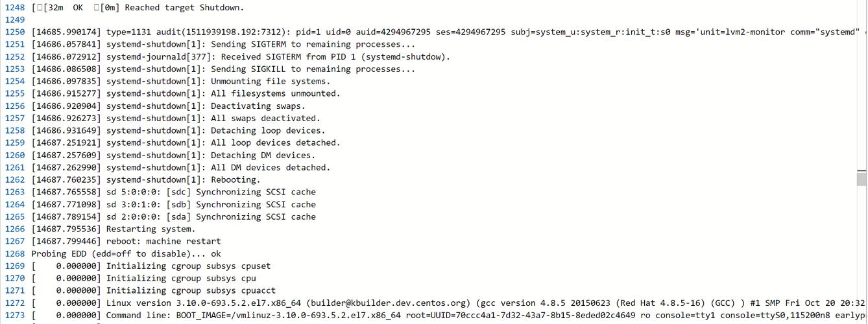Select the '[sda] Synchronizing SCSI cache' entry
868x324 pixels.
point(174,217)
